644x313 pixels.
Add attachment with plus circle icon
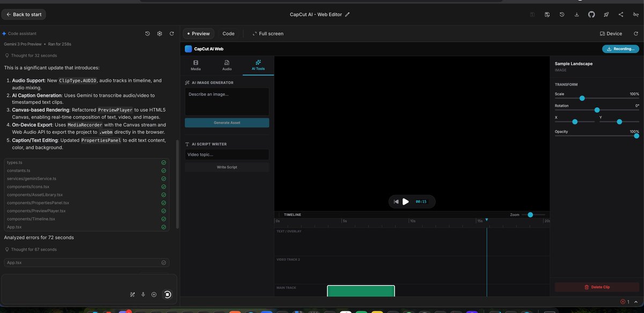(154, 294)
